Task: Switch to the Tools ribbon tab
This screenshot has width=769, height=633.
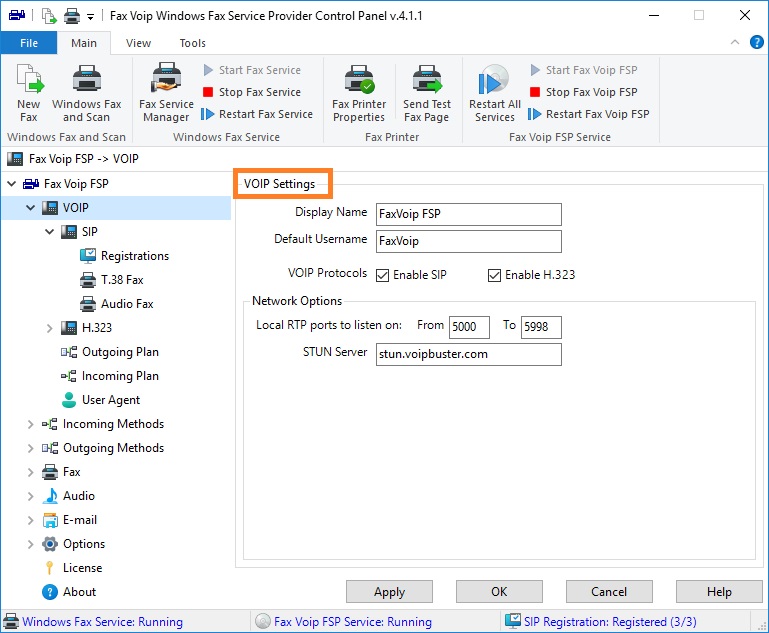Action: [x=192, y=43]
